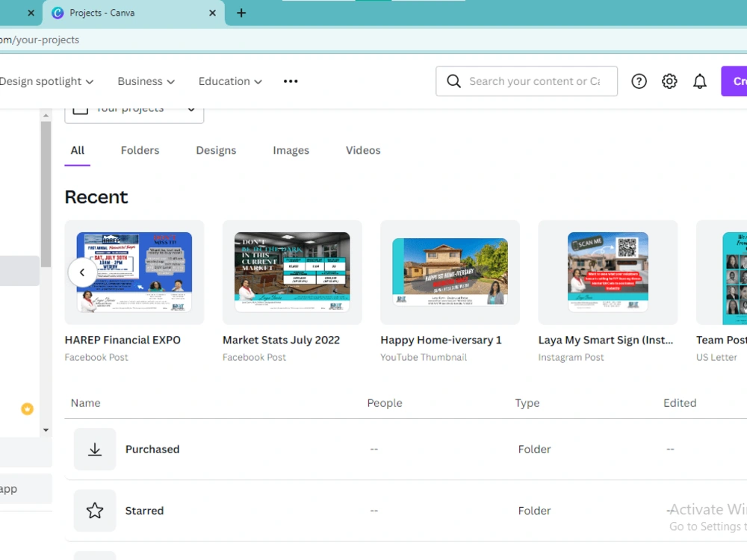Image resolution: width=747 pixels, height=560 pixels.
Task: Close the leftmost browser tab
Action: click(31, 13)
